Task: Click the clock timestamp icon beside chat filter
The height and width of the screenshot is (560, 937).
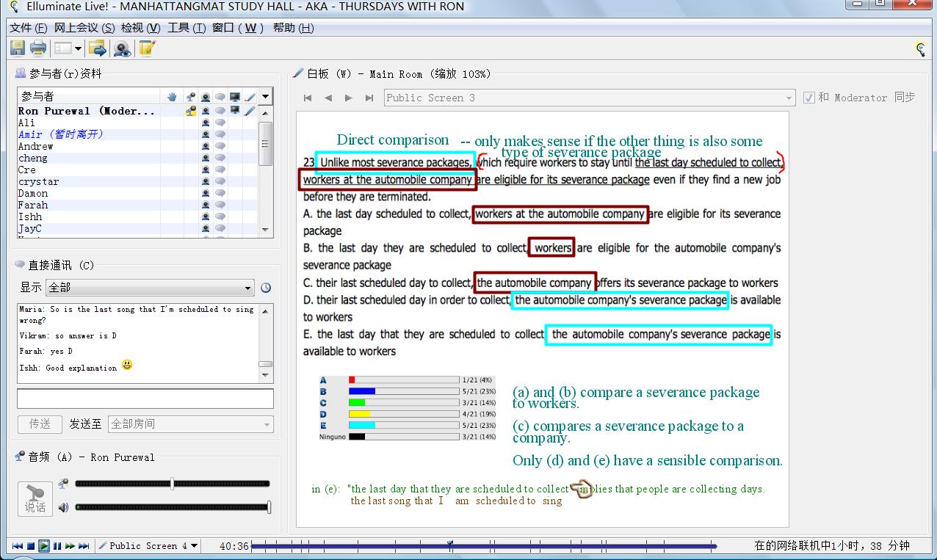Action: point(266,288)
